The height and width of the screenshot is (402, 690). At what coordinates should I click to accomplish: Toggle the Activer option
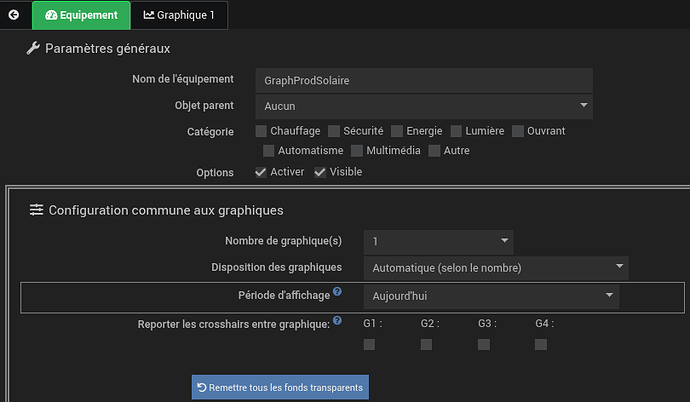(x=262, y=172)
